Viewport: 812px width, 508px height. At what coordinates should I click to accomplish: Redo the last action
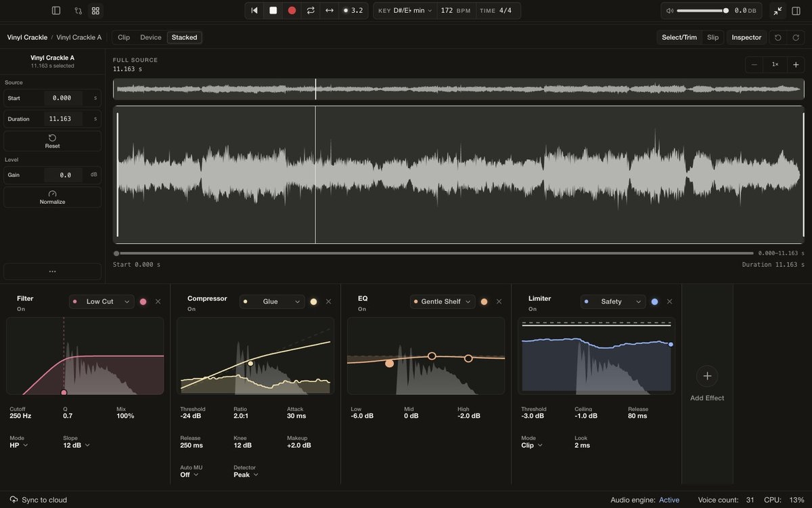coord(796,37)
